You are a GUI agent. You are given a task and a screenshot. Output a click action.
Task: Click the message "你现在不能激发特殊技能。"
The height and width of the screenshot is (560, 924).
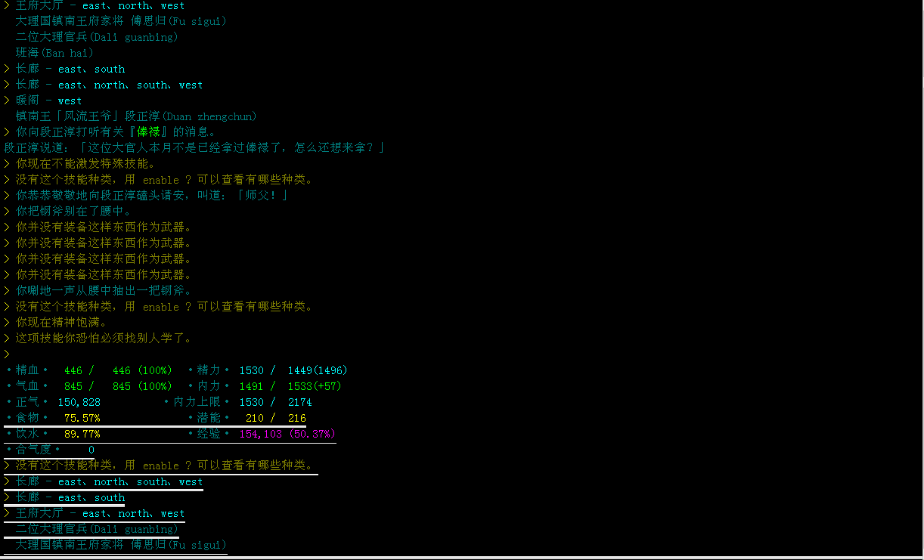(x=85, y=164)
